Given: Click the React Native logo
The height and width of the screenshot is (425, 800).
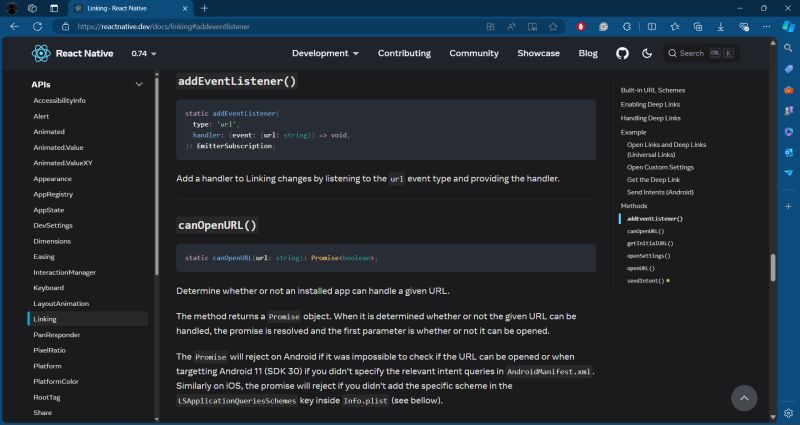Looking at the screenshot, I should (x=41, y=53).
